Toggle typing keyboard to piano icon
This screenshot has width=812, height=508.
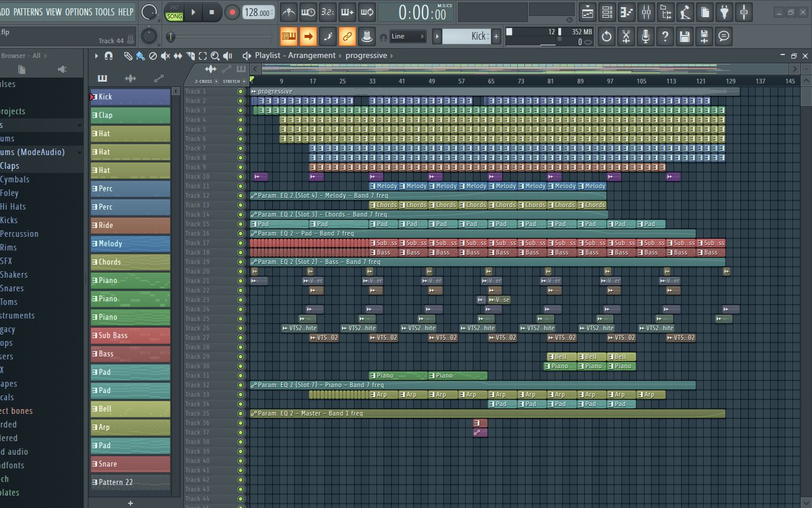pyautogui.click(x=289, y=36)
